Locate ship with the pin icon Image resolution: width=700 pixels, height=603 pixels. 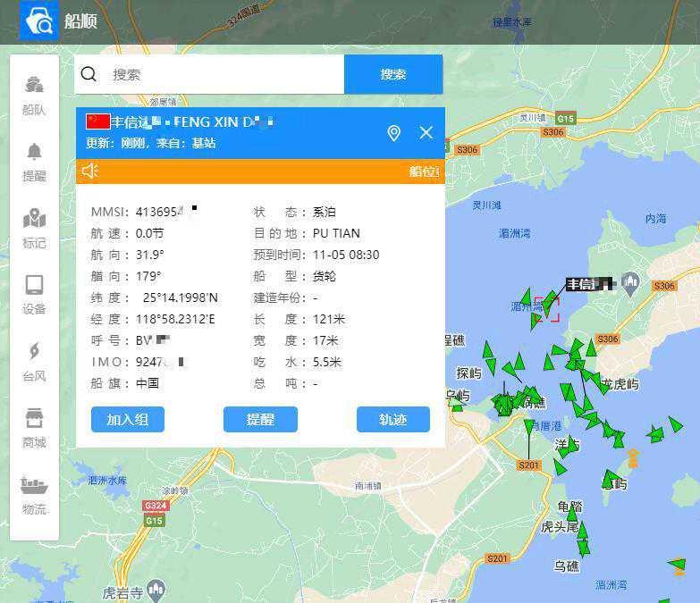[393, 133]
